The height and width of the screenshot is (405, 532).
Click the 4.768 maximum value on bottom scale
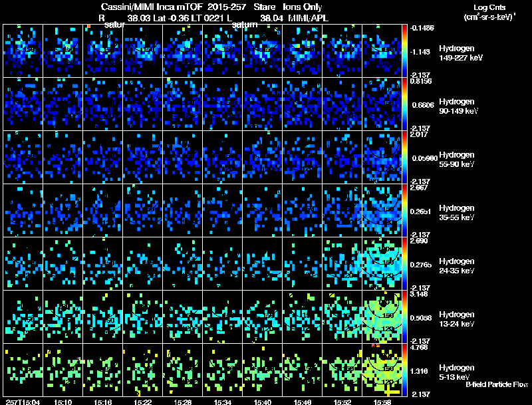(x=421, y=346)
